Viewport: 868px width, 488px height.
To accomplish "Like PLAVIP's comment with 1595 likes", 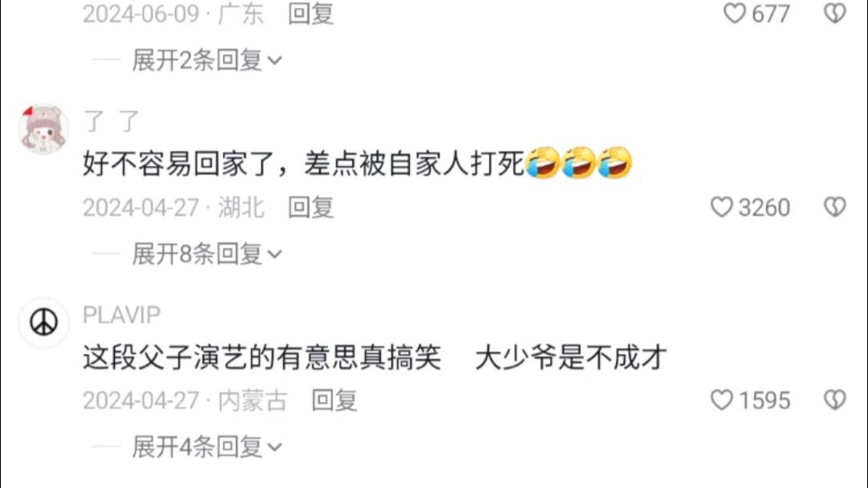I will pyautogui.click(x=721, y=400).
